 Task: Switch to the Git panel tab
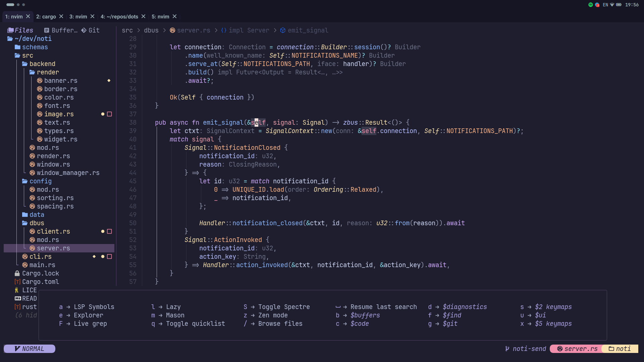coord(90,30)
